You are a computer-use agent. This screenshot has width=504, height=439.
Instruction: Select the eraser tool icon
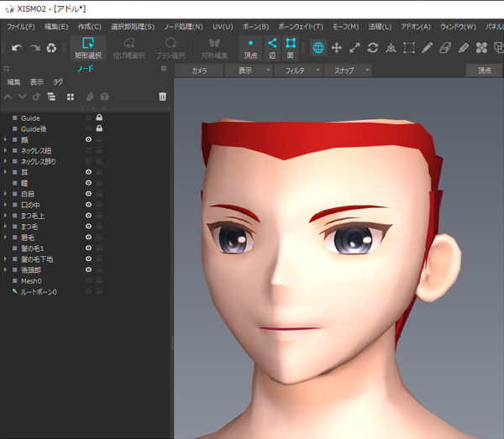pyautogui.click(x=445, y=48)
